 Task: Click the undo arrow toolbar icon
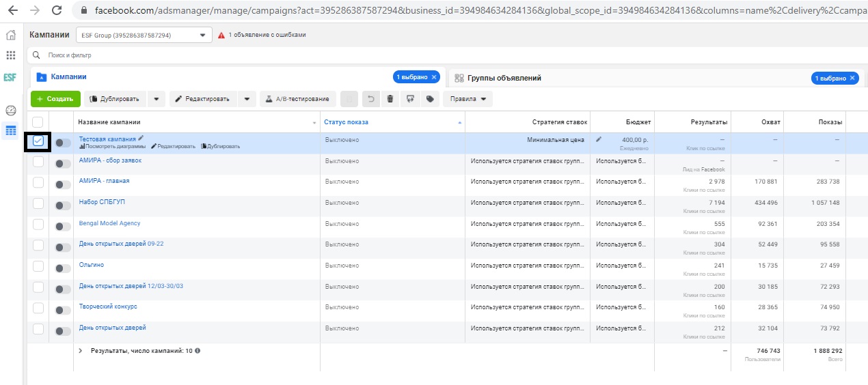tap(370, 99)
